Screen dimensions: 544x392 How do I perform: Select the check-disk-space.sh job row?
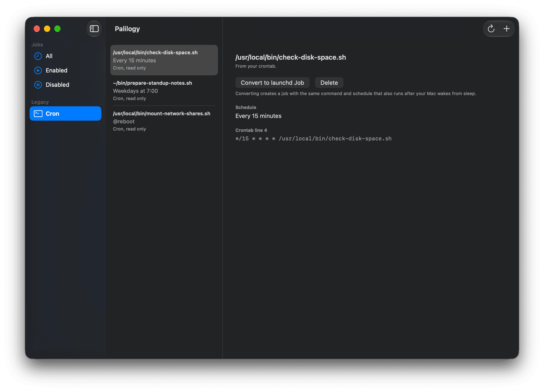pyautogui.click(x=164, y=60)
